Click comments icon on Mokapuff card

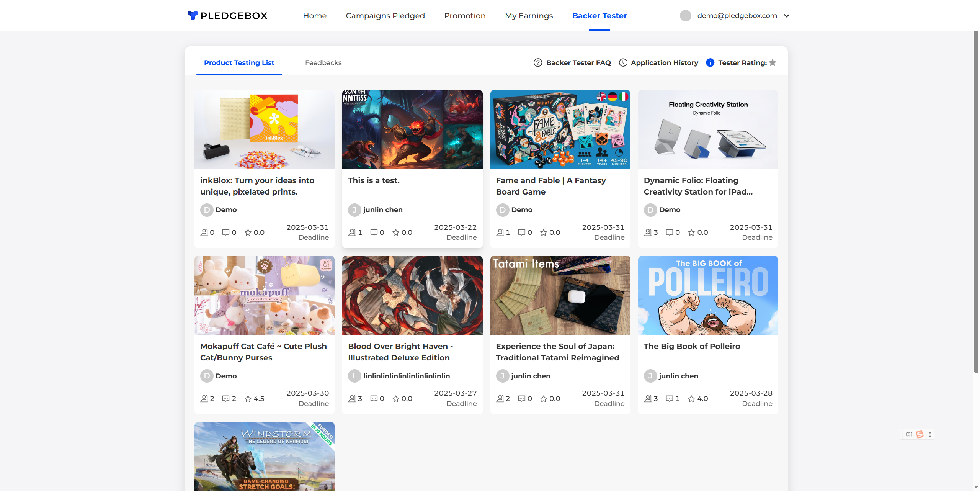click(226, 399)
